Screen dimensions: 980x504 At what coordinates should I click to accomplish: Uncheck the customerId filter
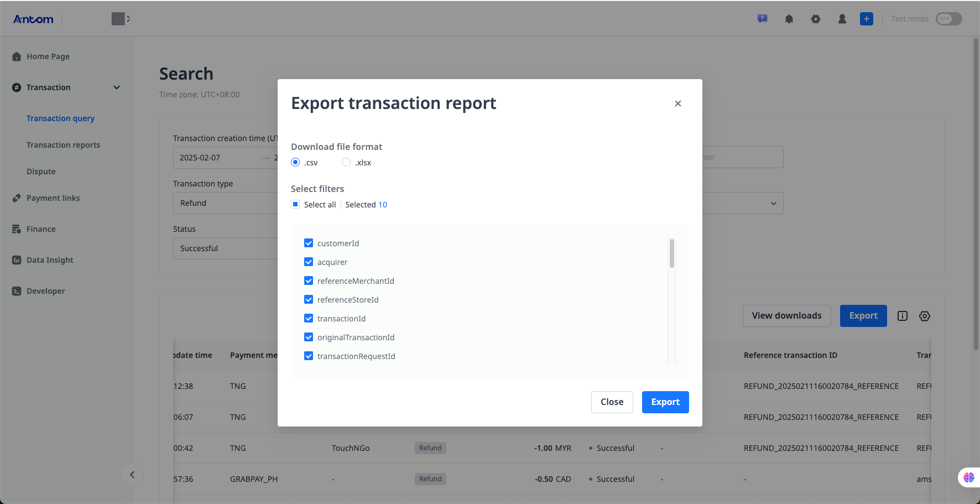309,243
